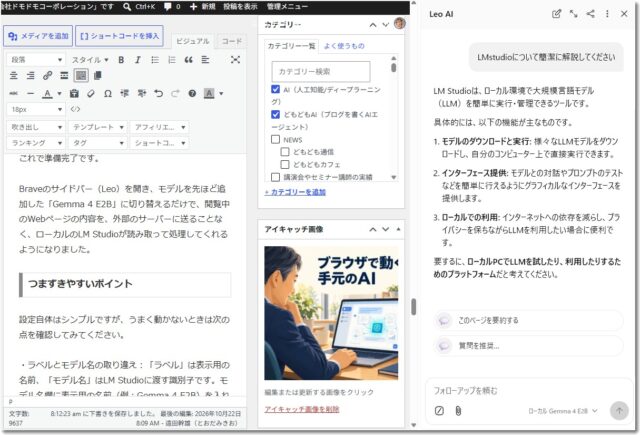Open the 吹き出し dropdown
640x435 pixels.
(x=36, y=127)
